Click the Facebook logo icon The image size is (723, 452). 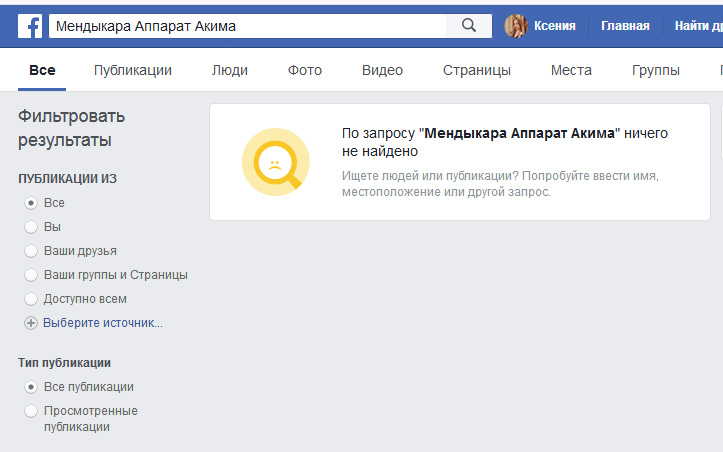click(30, 26)
